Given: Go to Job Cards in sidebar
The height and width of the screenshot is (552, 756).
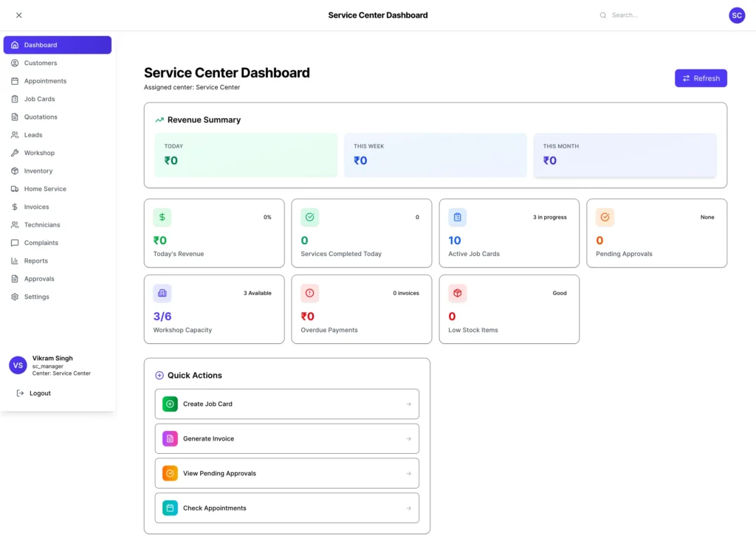Looking at the screenshot, I should coord(39,99).
